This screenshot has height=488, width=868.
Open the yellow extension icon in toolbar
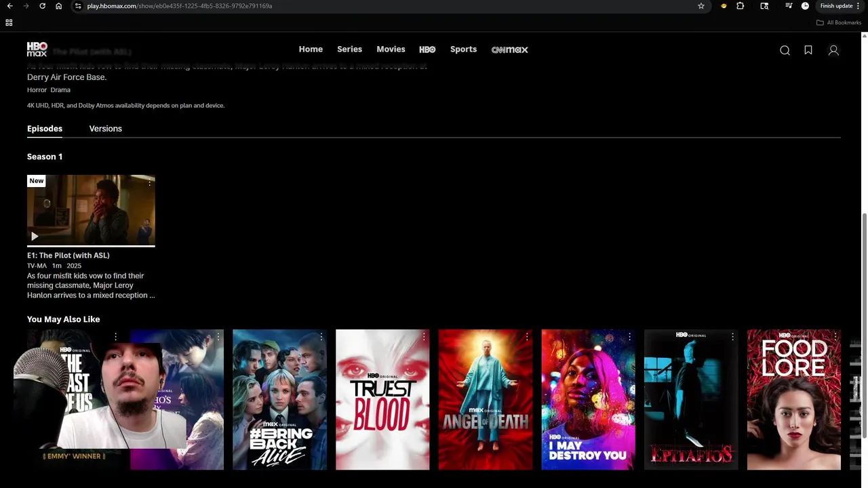point(724,6)
